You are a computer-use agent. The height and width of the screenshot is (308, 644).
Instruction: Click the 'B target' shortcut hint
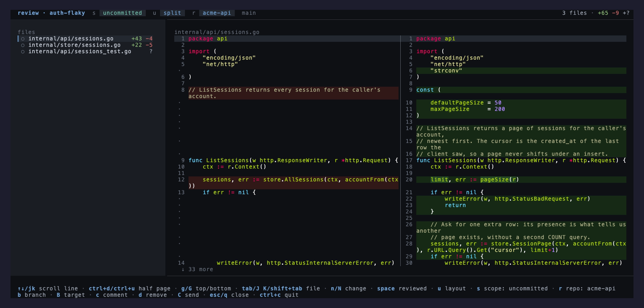(71, 295)
